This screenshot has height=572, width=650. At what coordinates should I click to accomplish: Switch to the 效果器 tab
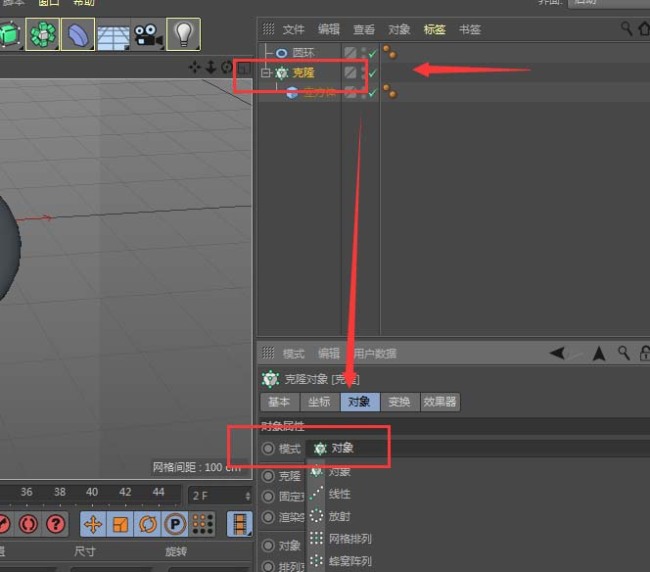pyautogui.click(x=440, y=402)
